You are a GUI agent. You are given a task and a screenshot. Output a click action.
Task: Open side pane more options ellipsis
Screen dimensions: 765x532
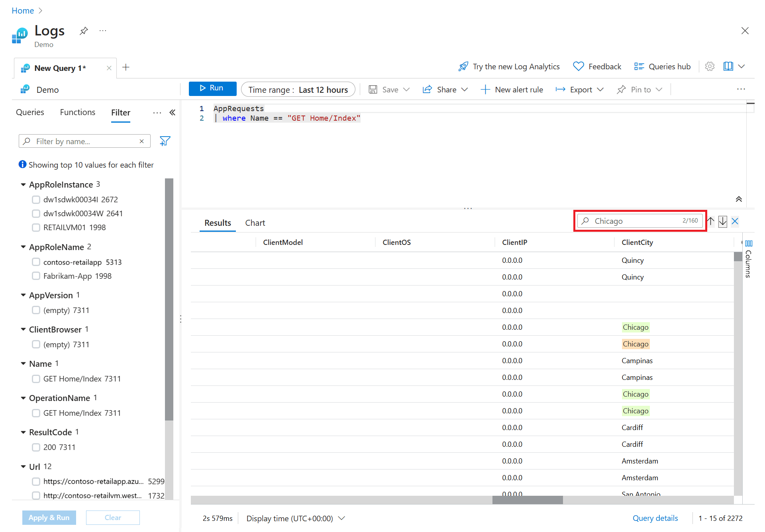157,113
